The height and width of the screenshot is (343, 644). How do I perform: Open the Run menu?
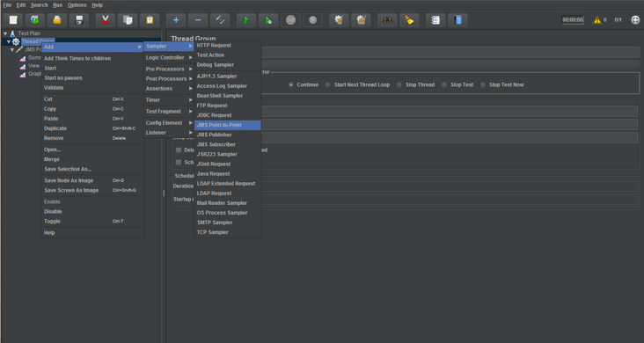[x=57, y=5]
